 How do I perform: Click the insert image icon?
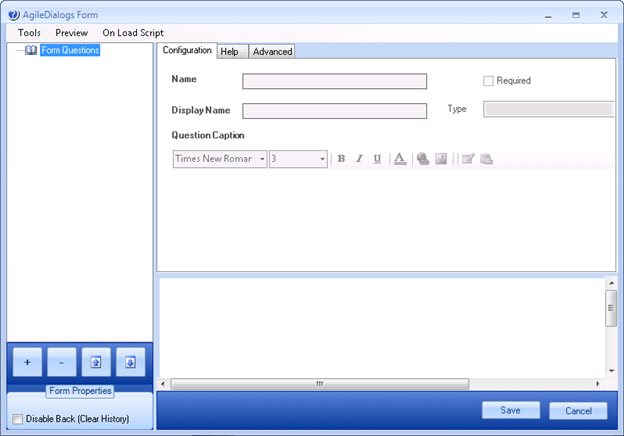(441, 159)
